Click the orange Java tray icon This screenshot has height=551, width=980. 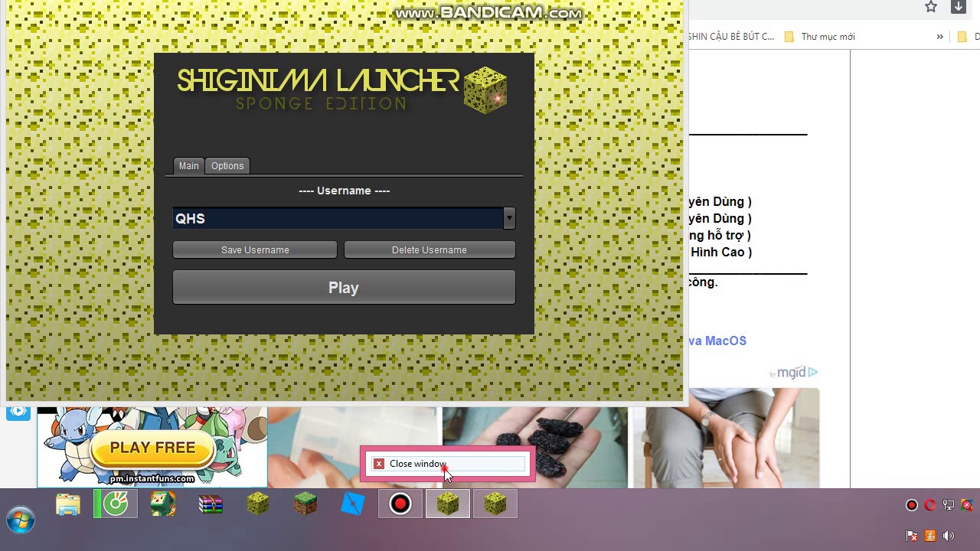(x=930, y=536)
